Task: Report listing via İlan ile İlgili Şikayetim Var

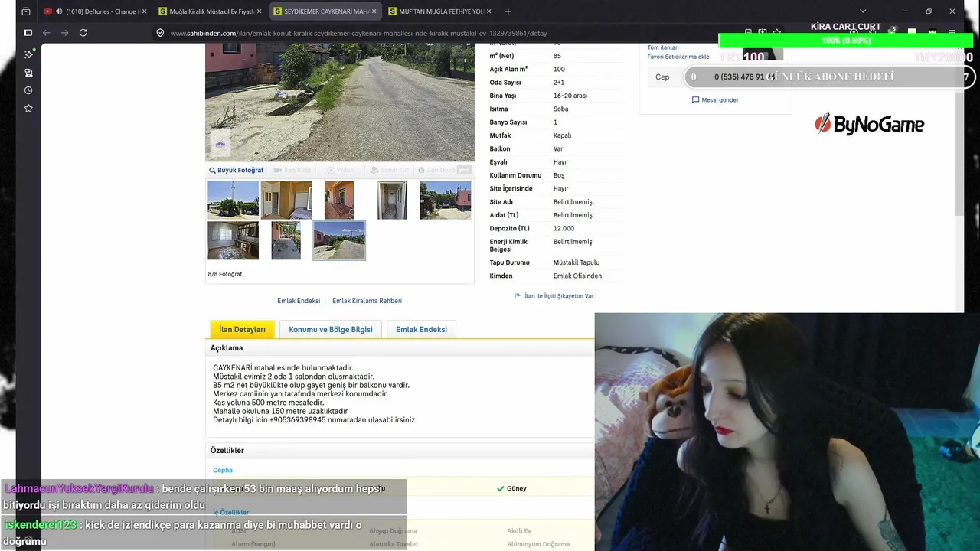Action: (x=559, y=296)
